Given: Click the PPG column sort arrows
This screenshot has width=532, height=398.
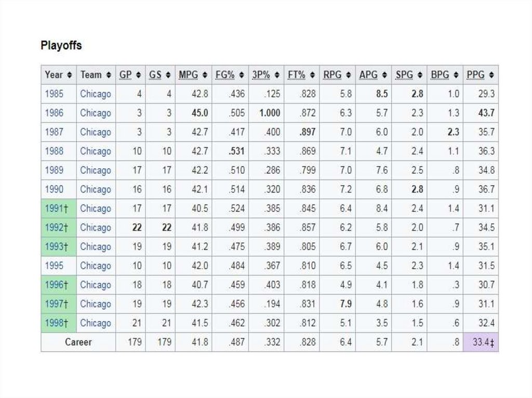Looking at the screenshot, I should (x=491, y=75).
